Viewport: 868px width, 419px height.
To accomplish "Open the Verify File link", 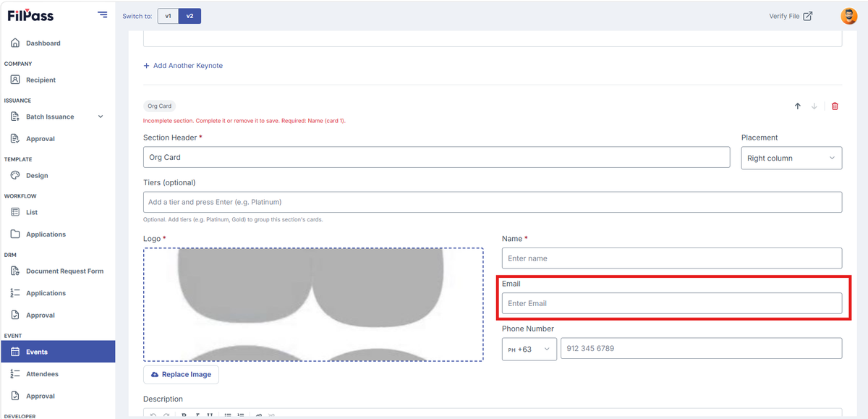I will point(791,16).
